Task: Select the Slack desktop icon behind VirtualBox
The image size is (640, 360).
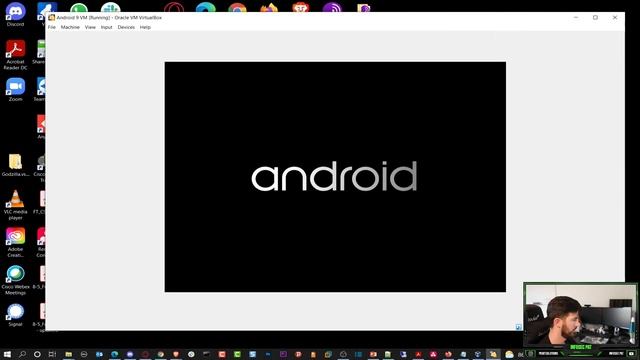Action: (x=110, y=7)
